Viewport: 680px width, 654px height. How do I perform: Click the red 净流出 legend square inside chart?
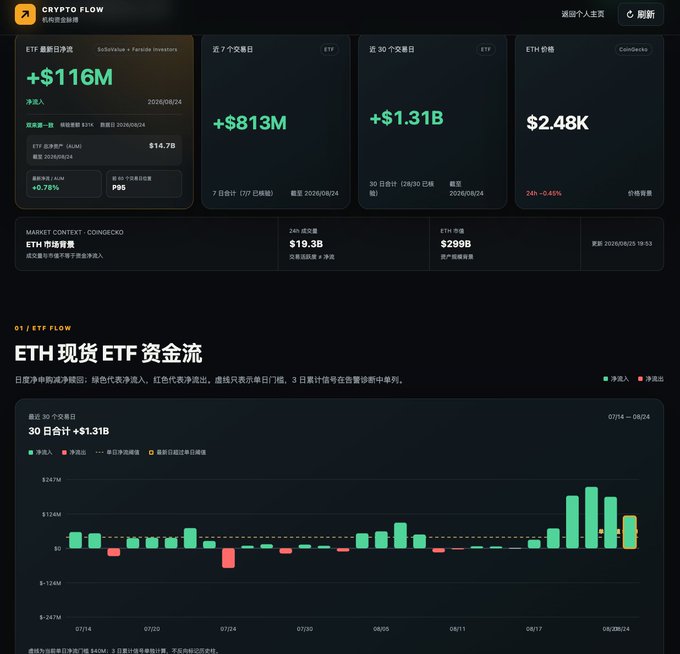64,452
